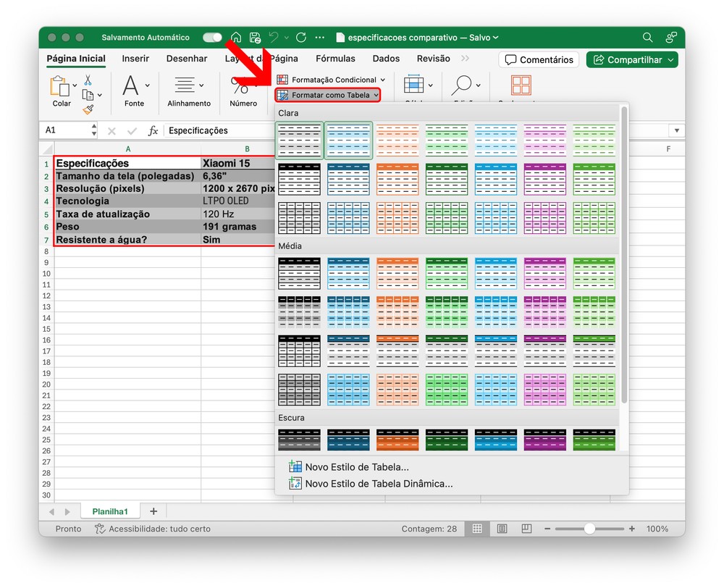The width and height of the screenshot is (724, 588).
Task: Click the insert function fx icon
Action: point(153,131)
